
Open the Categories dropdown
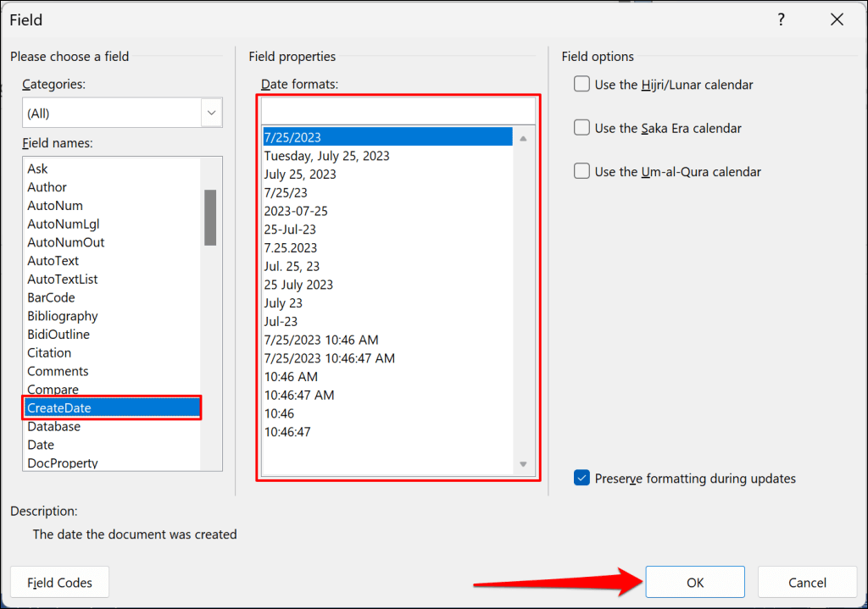coord(211,112)
